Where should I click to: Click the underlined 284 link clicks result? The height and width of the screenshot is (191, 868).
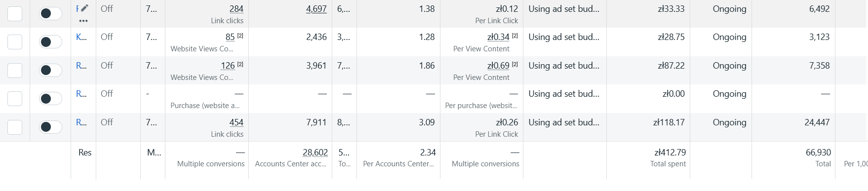pos(237,9)
